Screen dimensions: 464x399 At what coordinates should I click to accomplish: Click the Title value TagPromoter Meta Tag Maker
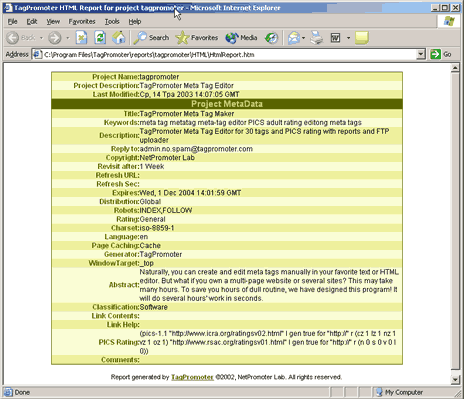click(187, 114)
